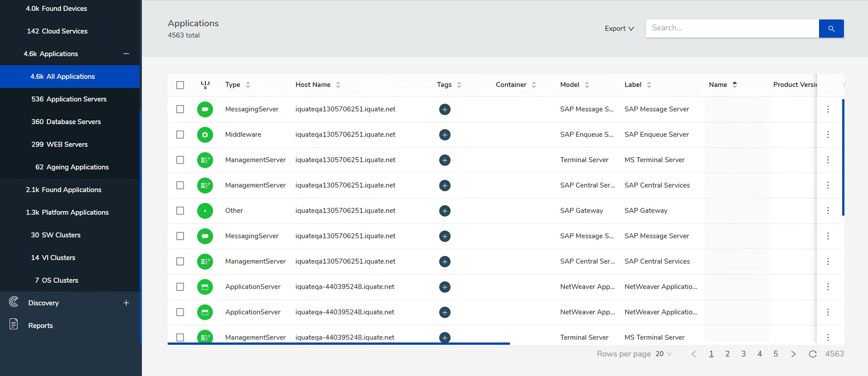The width and height of the screenshot is (868, 376).
Task: Go to page 5
Action: 776,354
